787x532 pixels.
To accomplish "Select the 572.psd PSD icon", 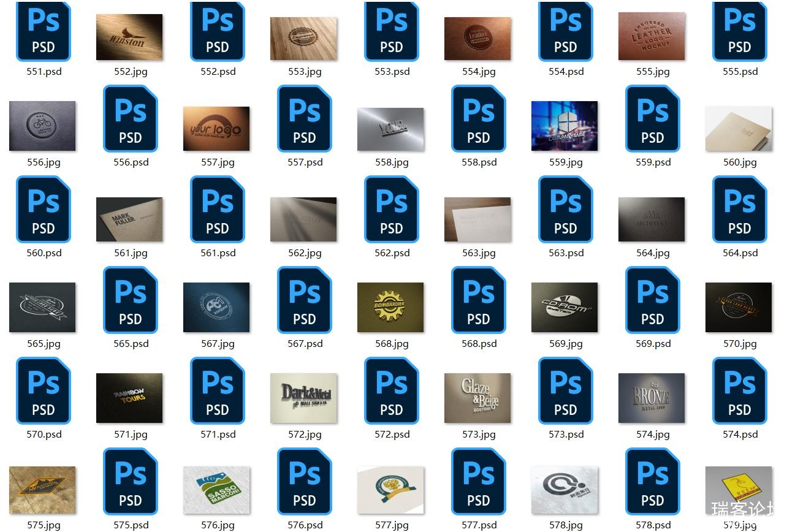I will [392, 391].
